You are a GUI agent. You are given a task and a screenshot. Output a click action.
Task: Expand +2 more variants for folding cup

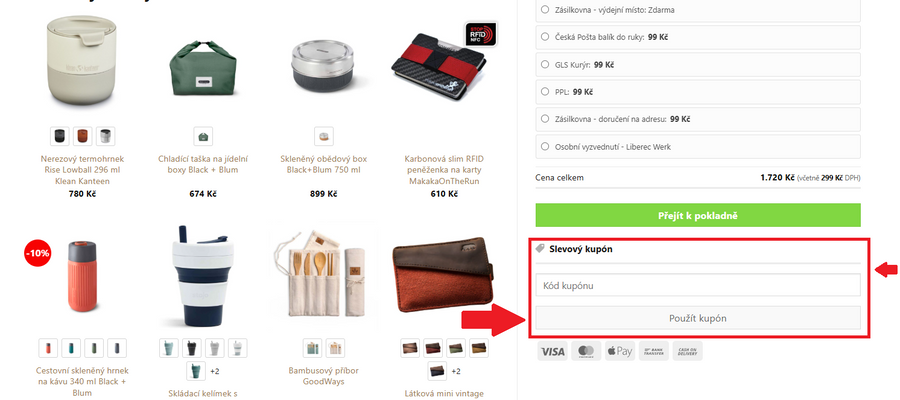[x=215, y=371]
